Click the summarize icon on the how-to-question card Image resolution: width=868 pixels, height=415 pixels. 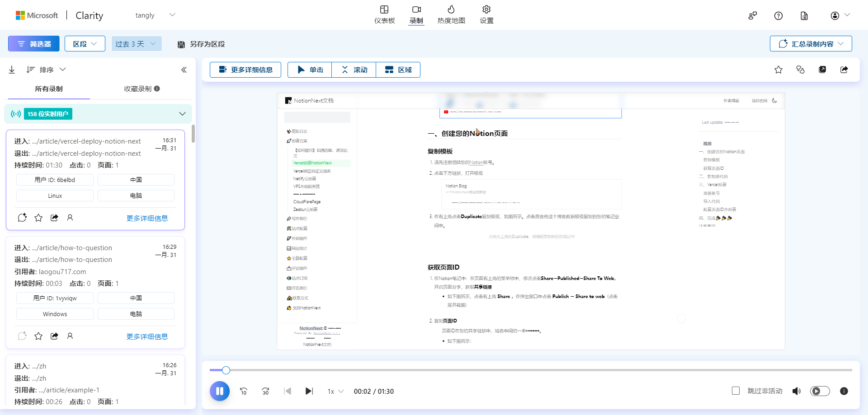[x=22, y=336]
